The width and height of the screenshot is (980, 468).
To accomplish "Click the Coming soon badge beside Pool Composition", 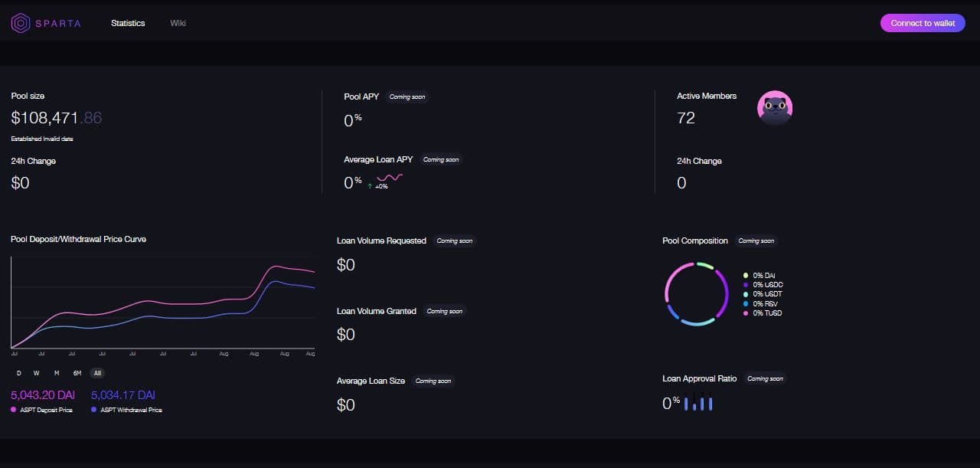I will (x=756, y=241).
